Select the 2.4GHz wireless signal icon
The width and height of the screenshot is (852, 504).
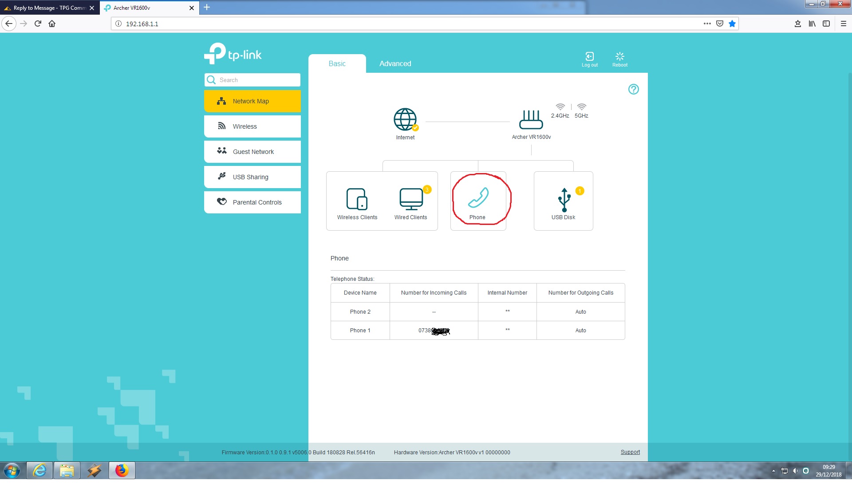(560, 107)
